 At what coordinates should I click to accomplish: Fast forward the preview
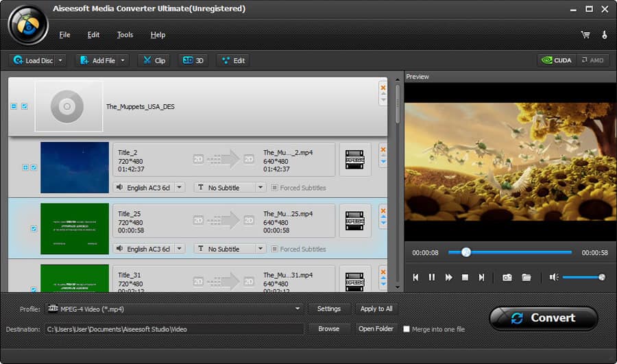[448, 278]
